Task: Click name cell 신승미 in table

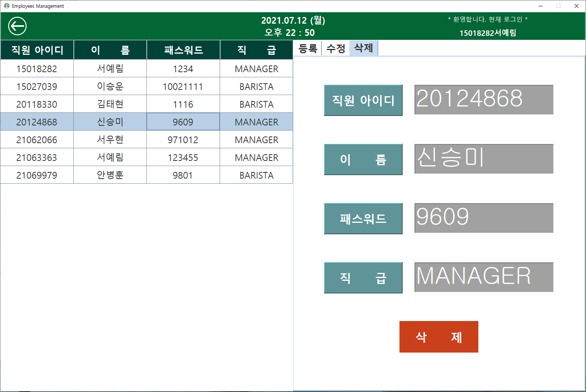Action: click(x=110, y=122)
